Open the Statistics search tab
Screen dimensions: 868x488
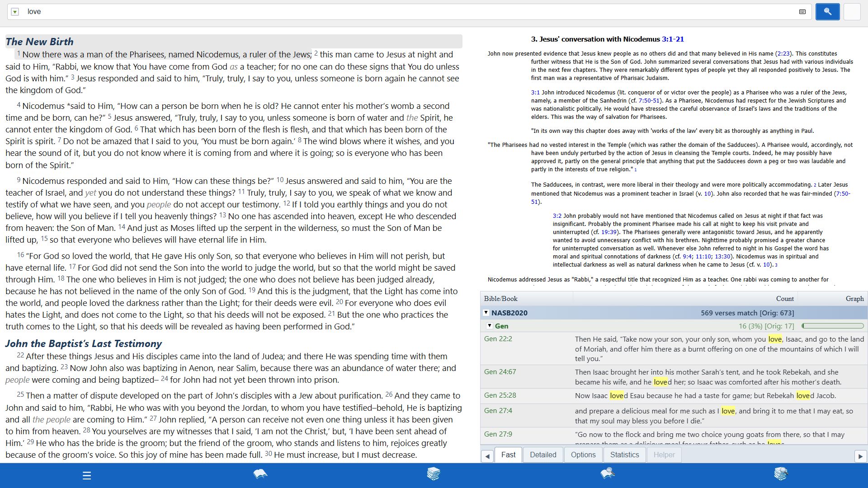624,455
